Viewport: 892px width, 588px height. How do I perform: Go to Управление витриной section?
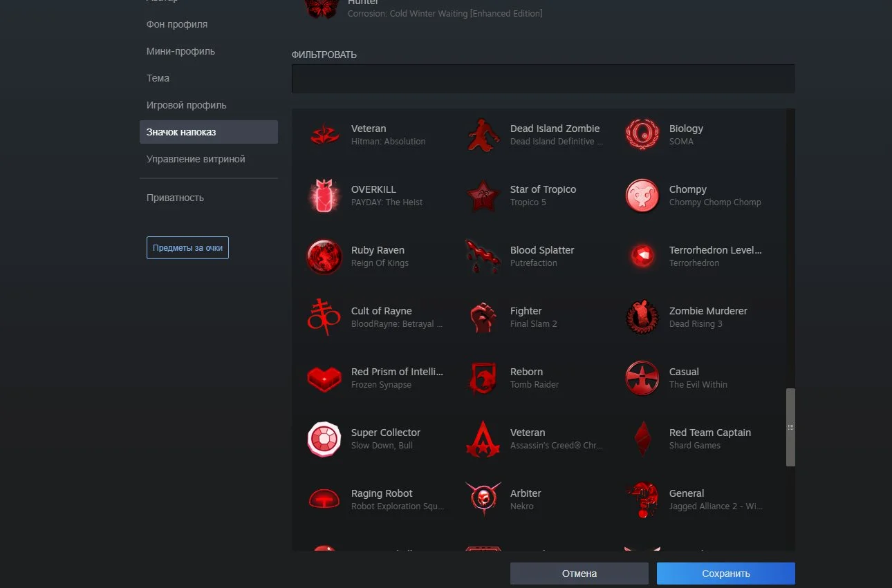(196, 159)
